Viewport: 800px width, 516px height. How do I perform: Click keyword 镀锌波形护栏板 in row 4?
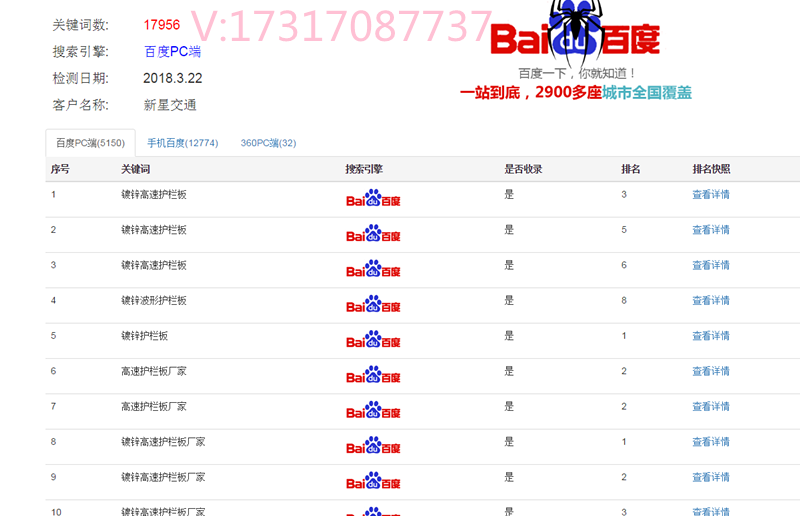[154, 300]
